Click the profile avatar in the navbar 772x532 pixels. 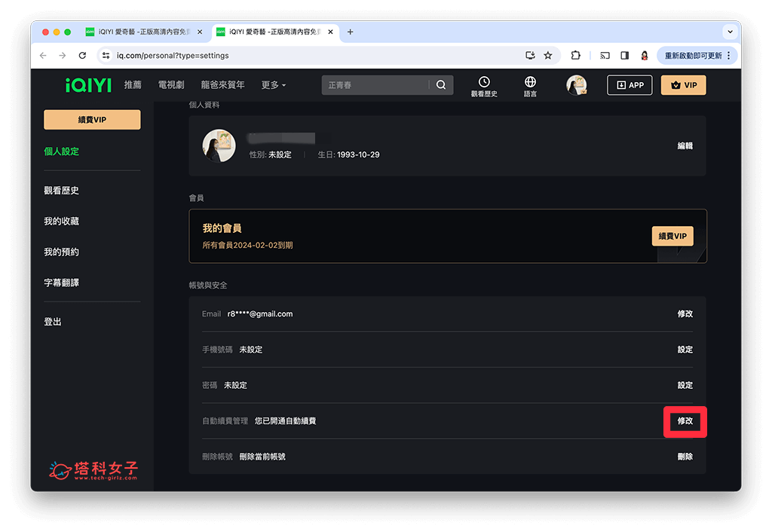tap(577, 84)
